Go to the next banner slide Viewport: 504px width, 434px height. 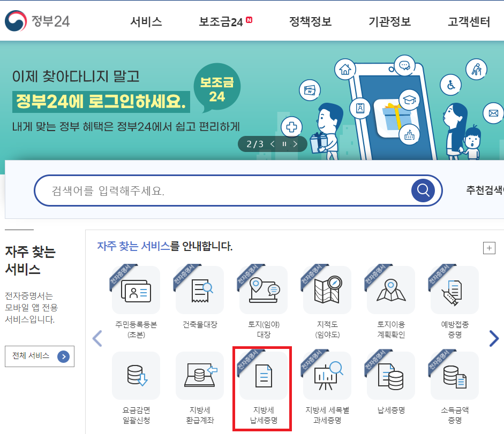tap(295, 144)
